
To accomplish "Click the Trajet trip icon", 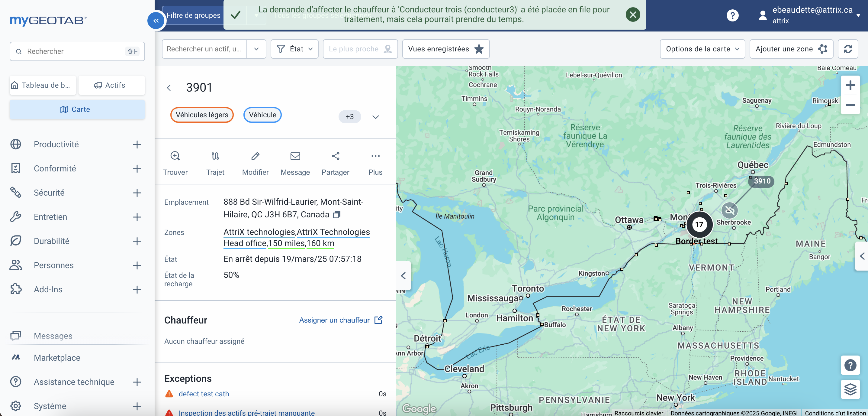I will [215, 156].
